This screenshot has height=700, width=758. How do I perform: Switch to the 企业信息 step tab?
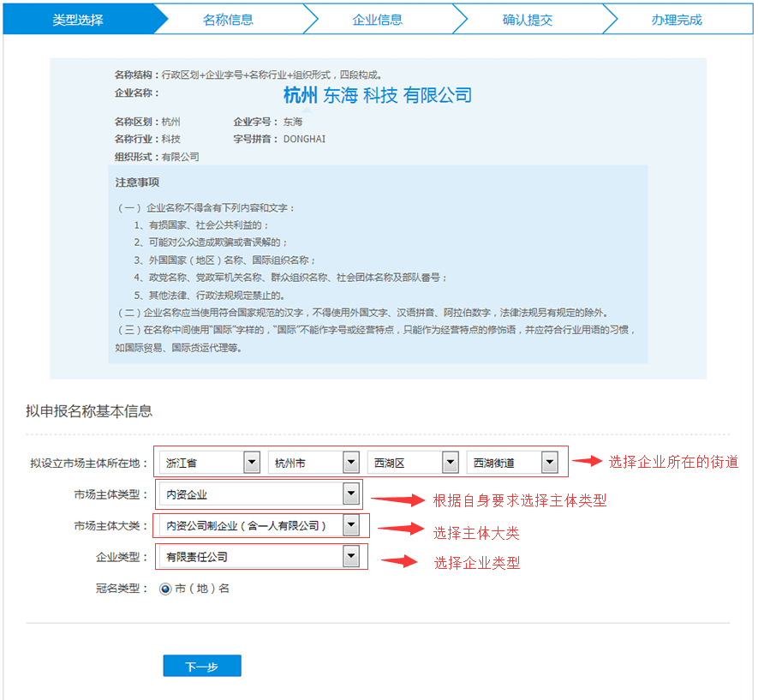pyautogui.click(x=378, y=18)
